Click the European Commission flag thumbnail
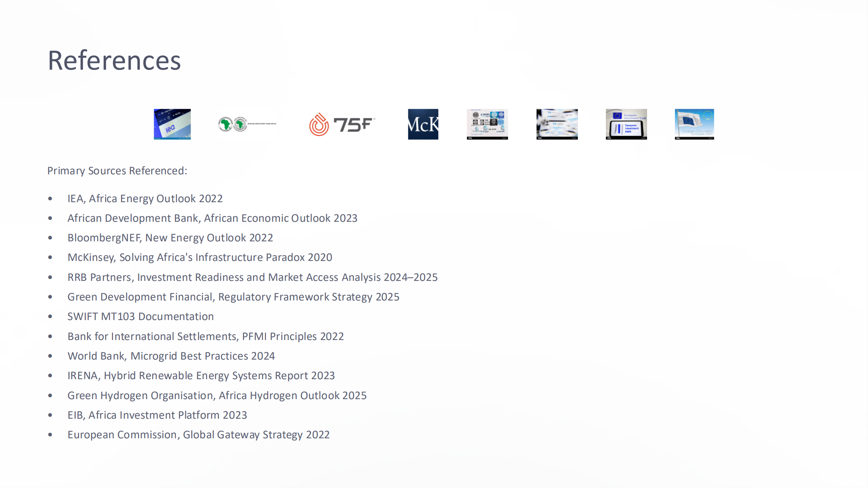 [x=694, y=124]
